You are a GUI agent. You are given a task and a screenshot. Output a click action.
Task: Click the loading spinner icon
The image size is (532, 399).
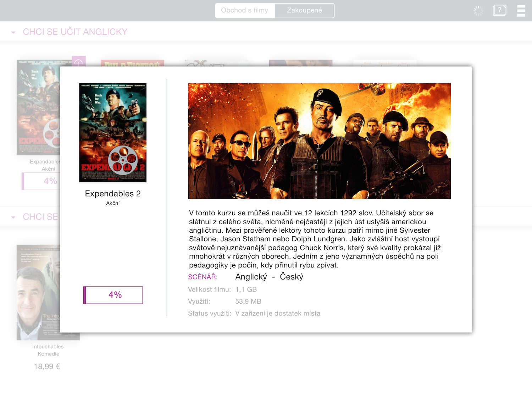point(478,11)
